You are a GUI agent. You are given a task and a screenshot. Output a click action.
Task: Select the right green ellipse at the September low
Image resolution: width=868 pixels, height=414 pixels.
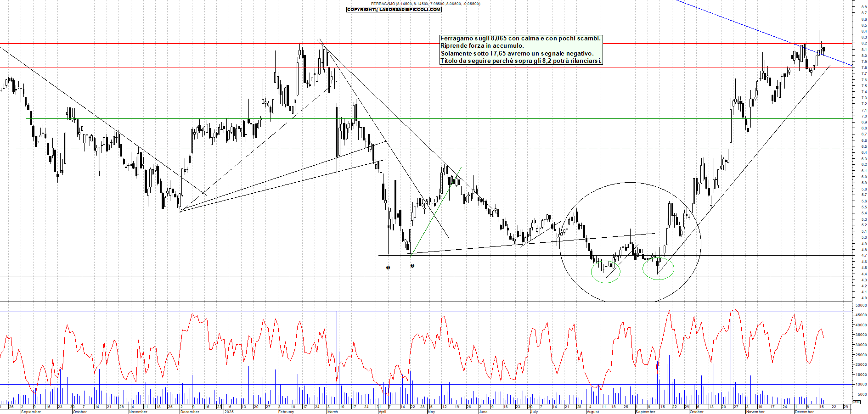658,269
